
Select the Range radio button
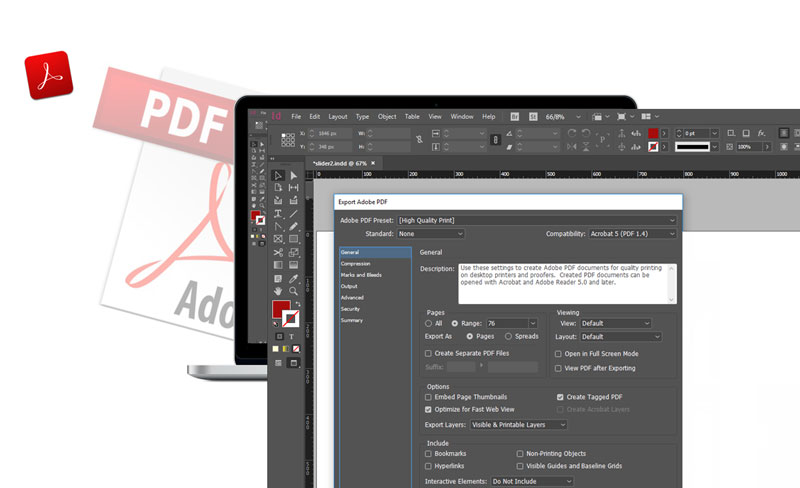pos(455,324)
